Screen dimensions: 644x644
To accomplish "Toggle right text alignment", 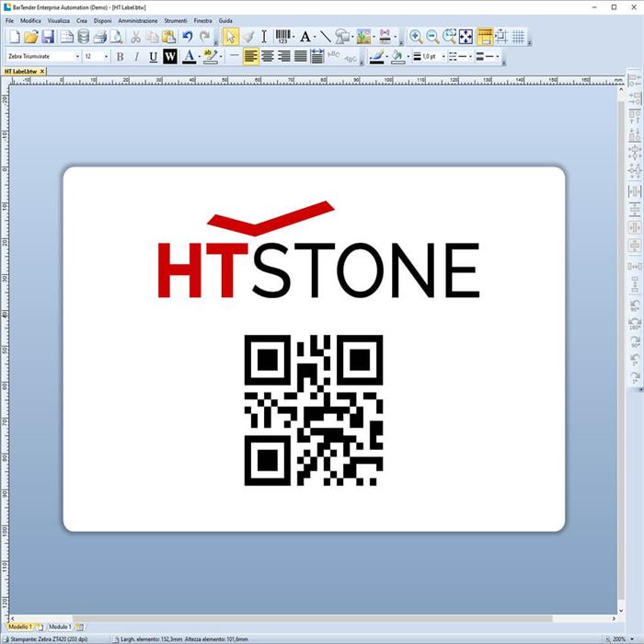I will pos(283,56).
